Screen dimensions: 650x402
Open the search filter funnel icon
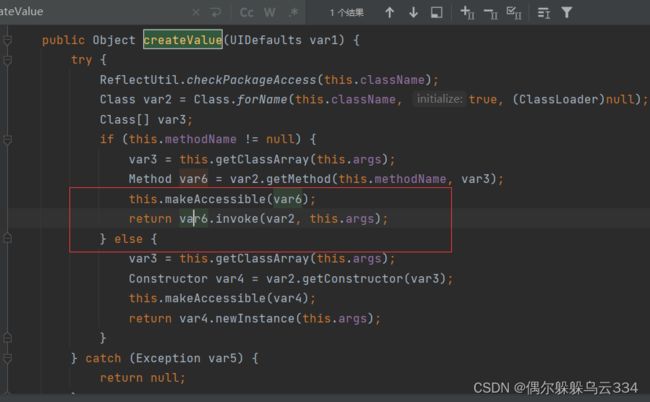pos(567,12)
